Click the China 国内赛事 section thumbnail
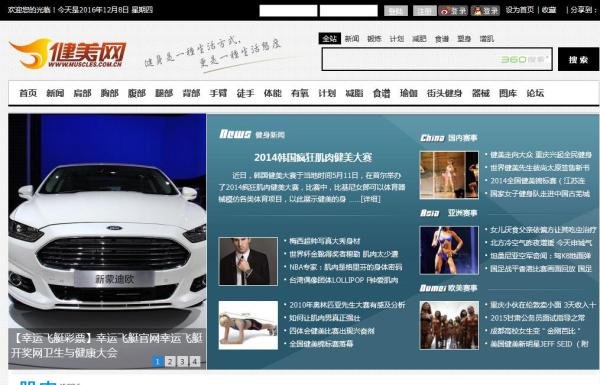 449,175
